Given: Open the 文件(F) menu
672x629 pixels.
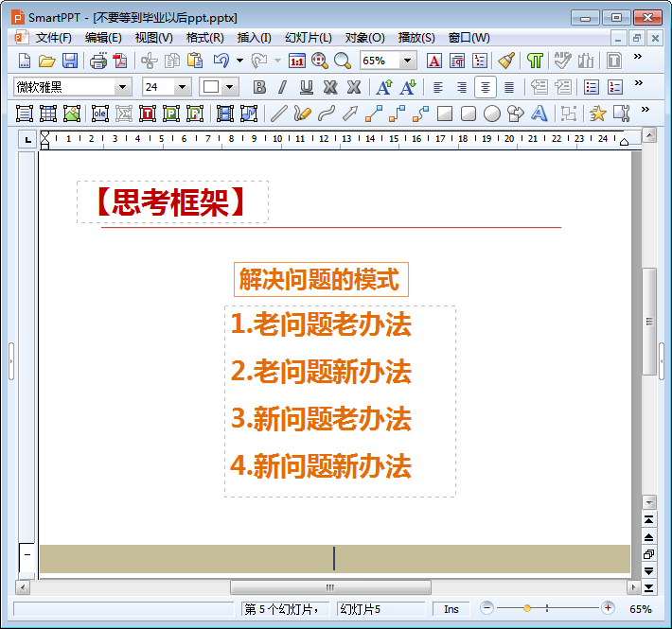Looking at the screenshot, I should point(53,38).
